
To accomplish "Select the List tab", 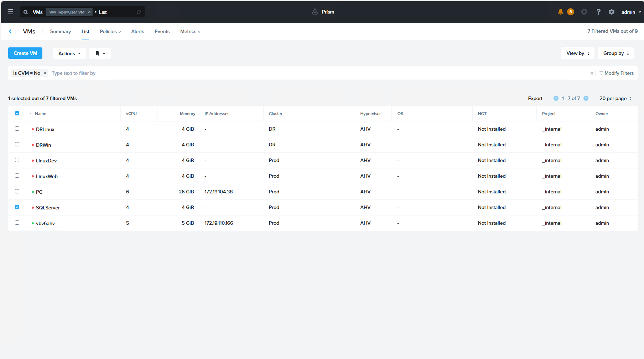I will pyautogui.click(x=85, y=31).
